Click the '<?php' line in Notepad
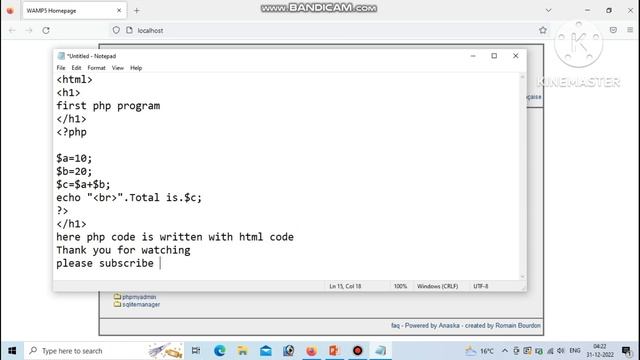The width and height of the screenshot is (640, 360). (71, 132)
